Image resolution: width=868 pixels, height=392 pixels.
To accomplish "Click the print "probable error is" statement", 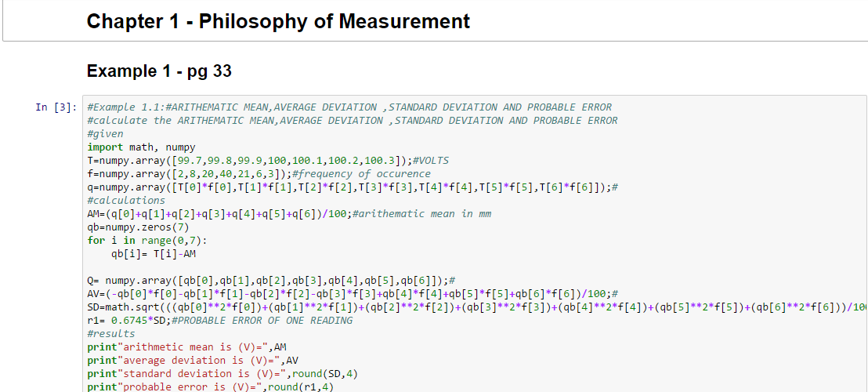I will coord(210,387).
